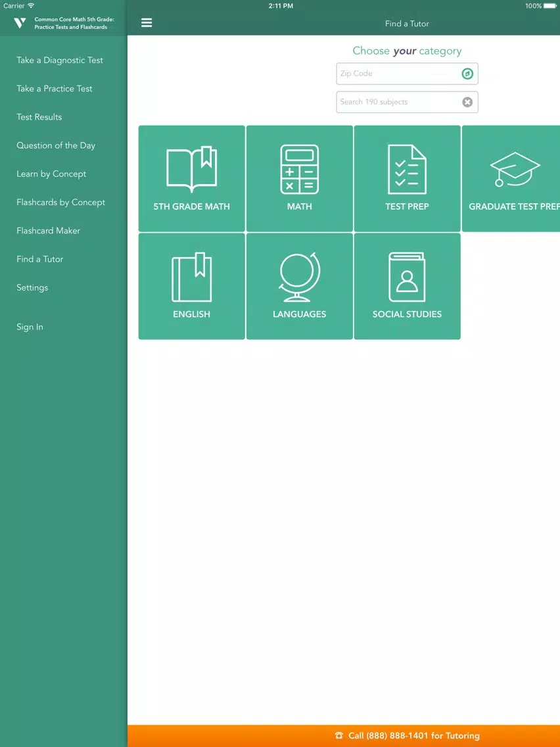Select Find a Tutor in sidebar

click(x=39, y=259)
